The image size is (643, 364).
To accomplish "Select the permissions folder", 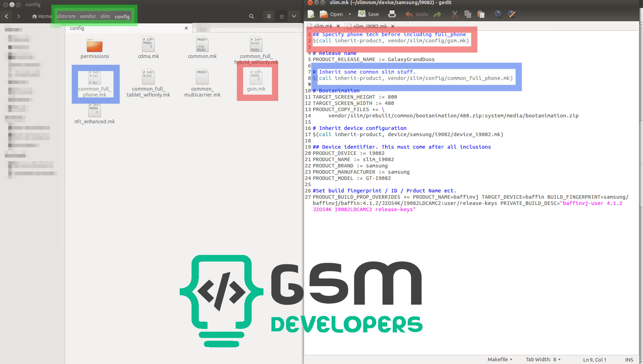I will [95, 49].
